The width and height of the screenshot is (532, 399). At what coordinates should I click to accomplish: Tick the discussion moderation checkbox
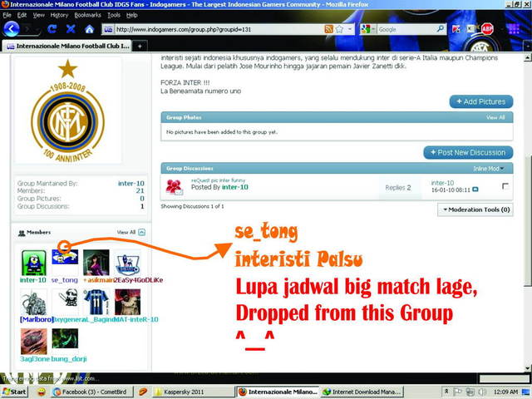pos(505,186)
